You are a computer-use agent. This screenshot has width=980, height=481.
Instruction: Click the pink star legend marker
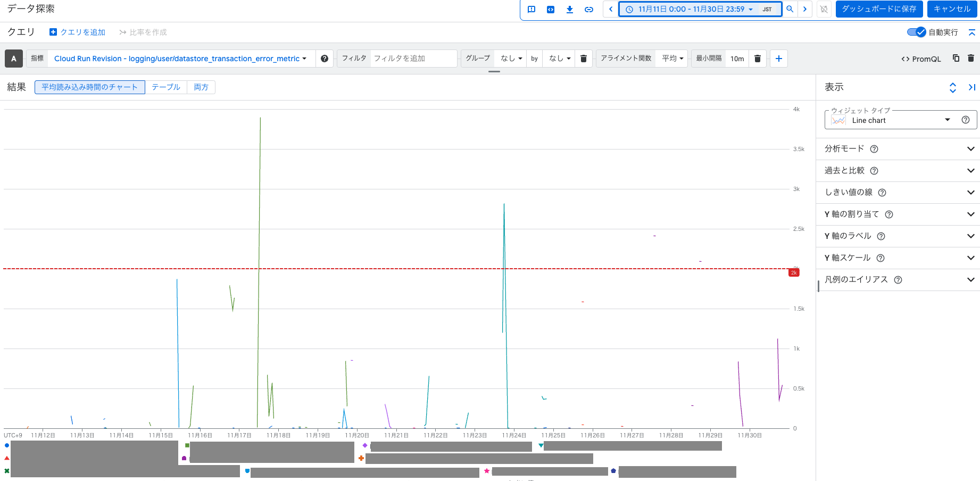(487, 471)
